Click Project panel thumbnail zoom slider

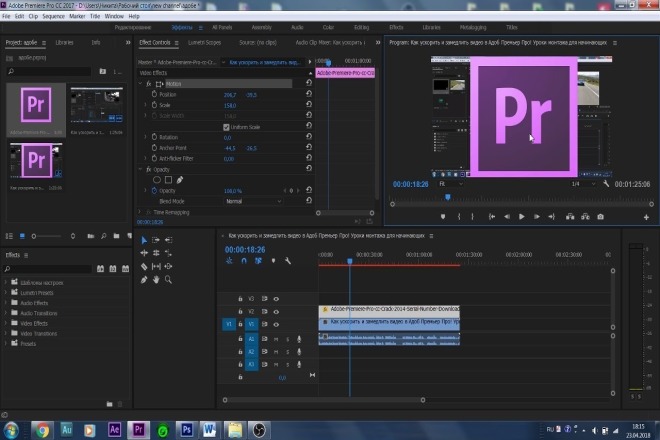coord(34,236)
